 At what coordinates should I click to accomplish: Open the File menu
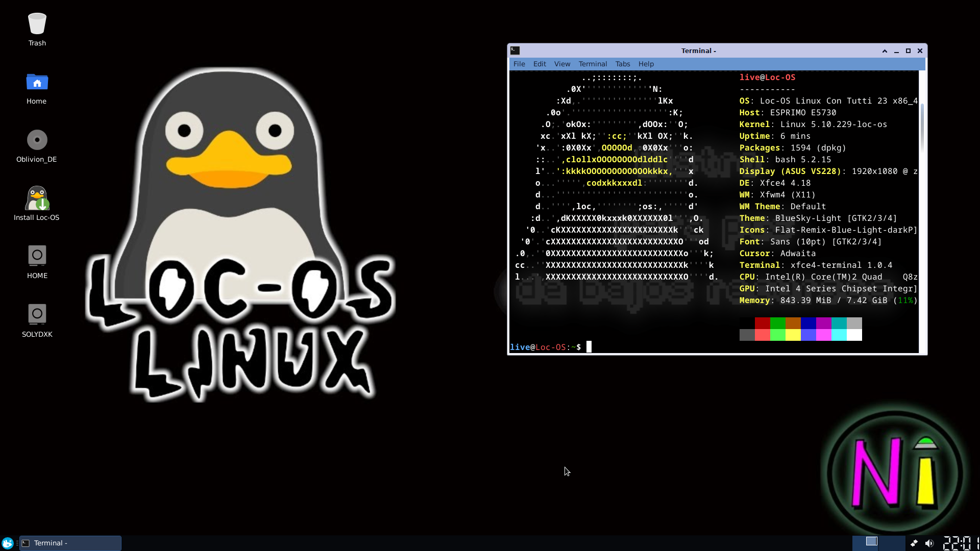pos(519,64)
